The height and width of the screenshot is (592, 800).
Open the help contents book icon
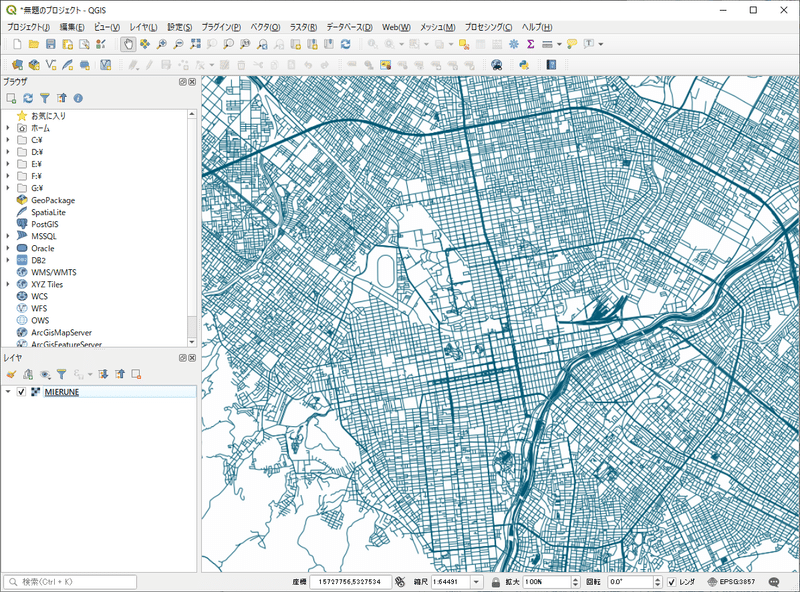[552, 65]
